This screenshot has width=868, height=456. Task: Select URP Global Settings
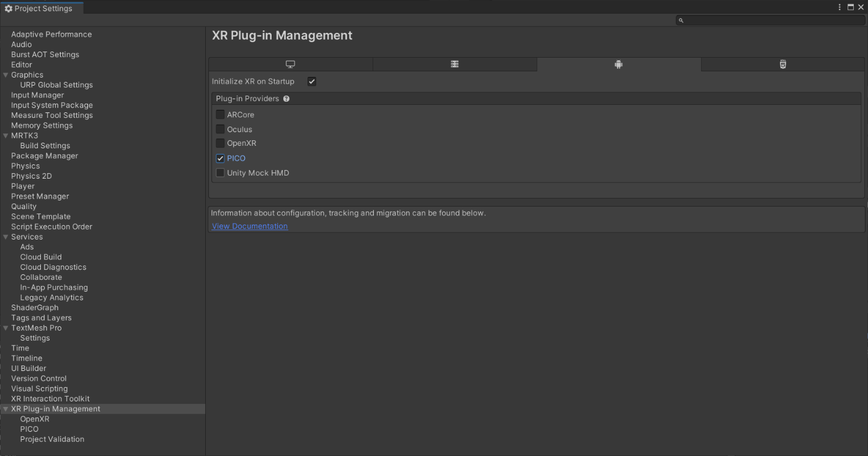click(x=56, y=85)
